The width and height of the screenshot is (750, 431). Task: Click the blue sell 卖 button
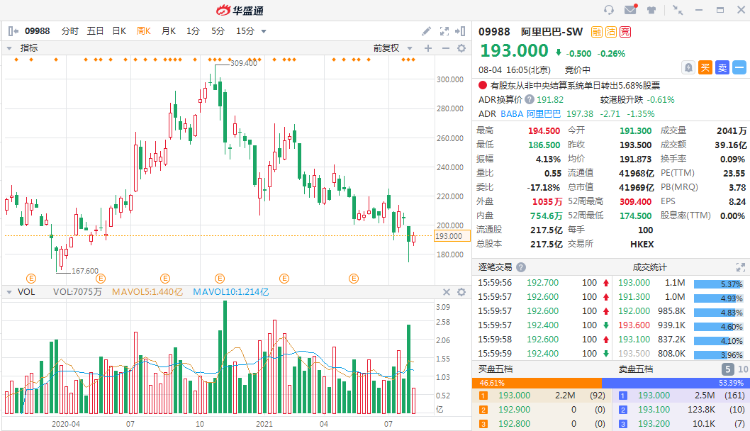tap(722, 67)
